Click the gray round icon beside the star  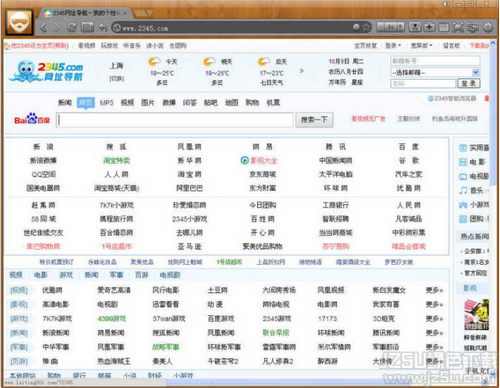(356, 27)
